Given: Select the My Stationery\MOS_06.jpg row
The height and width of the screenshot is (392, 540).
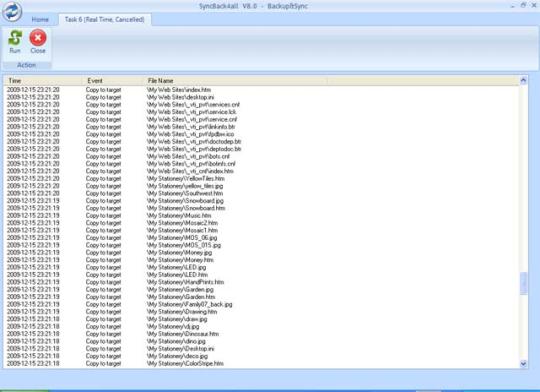Looking at the screenshot, I should coord(261,238).
